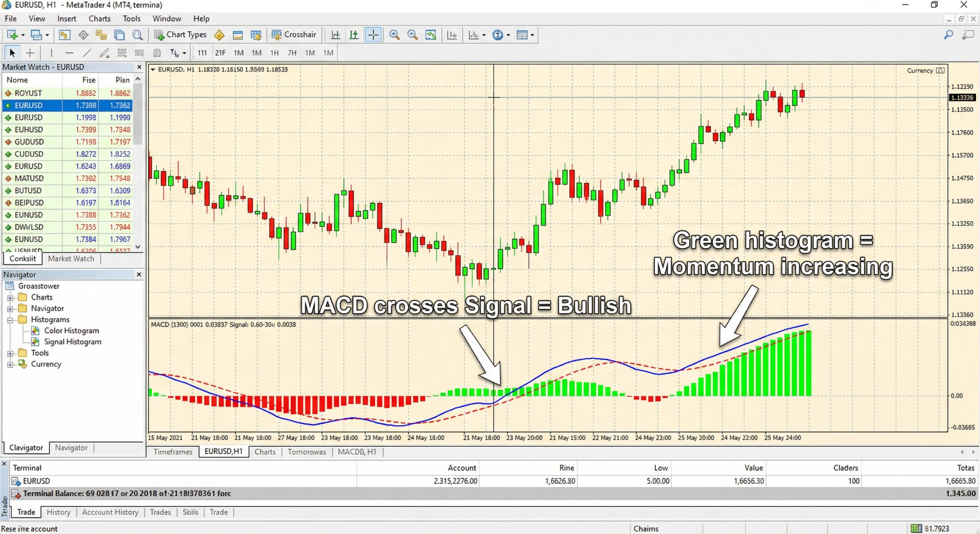Expand the Tools folder in Navigator
The height and width of the screenshot is (534, 980).
pos(10,353)
